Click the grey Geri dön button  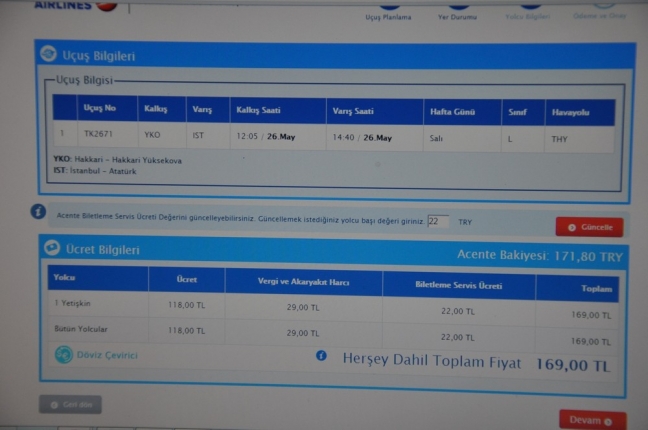tap(70, 404)
